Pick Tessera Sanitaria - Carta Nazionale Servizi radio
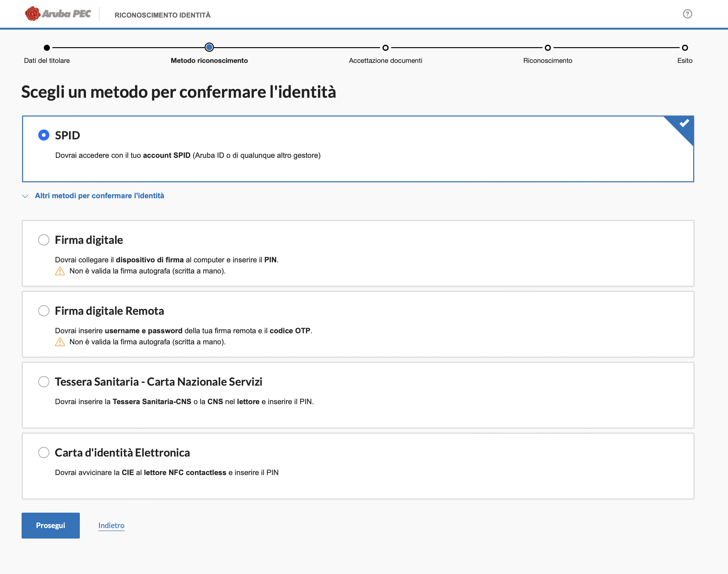Screen dimensions: 728x574 tap(44, 382)
